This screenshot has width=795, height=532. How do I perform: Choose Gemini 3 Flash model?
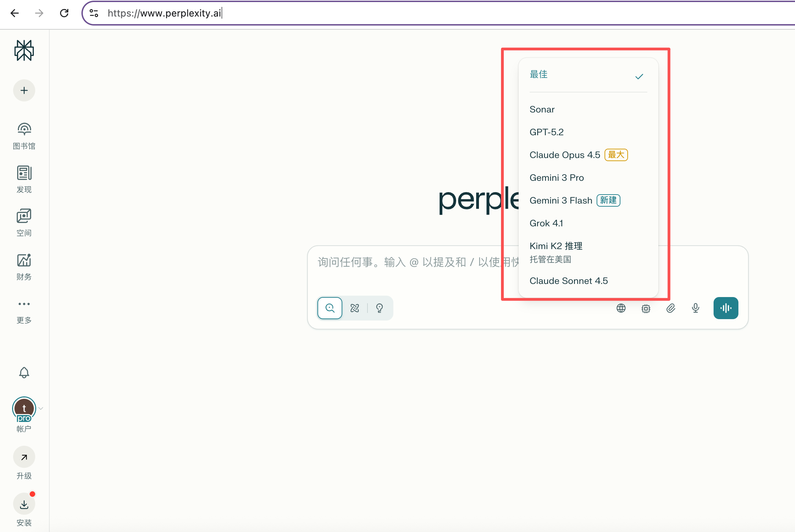[588, 200]
